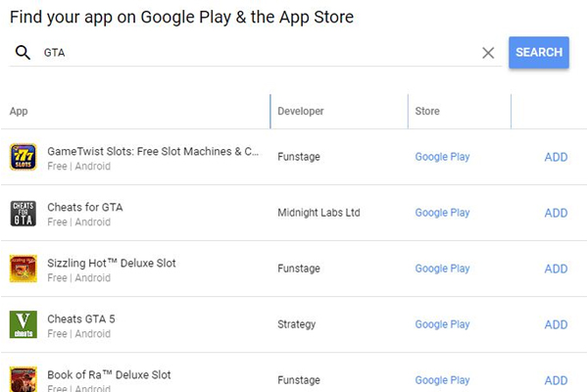Click Free | Android under GameTwist Slots
The image size is (588, 392).
pos(78,167)
